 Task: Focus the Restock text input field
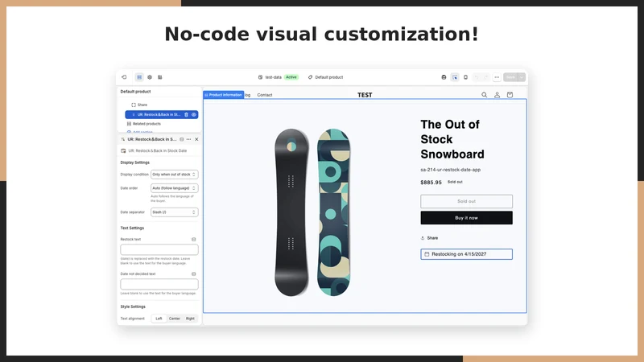[x=159, y=249]
